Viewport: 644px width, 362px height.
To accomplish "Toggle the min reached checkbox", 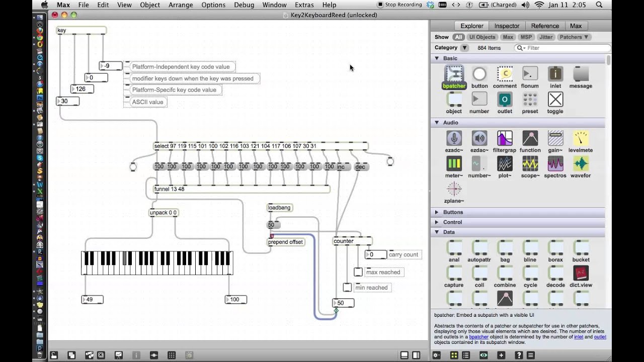I will click(347, 288).
